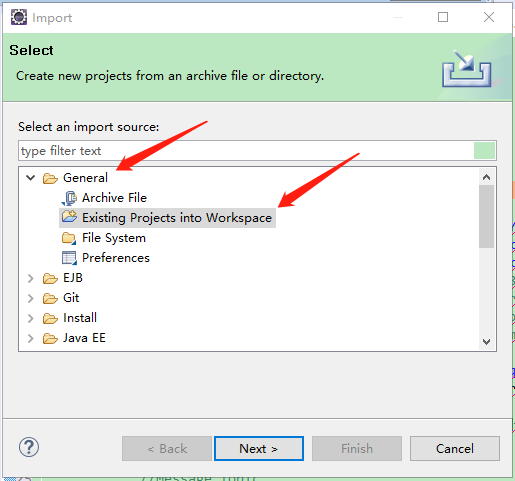This screenshot has height=481, width=515.
Task: Click the disabled Finish button
Action: (357, 448)
